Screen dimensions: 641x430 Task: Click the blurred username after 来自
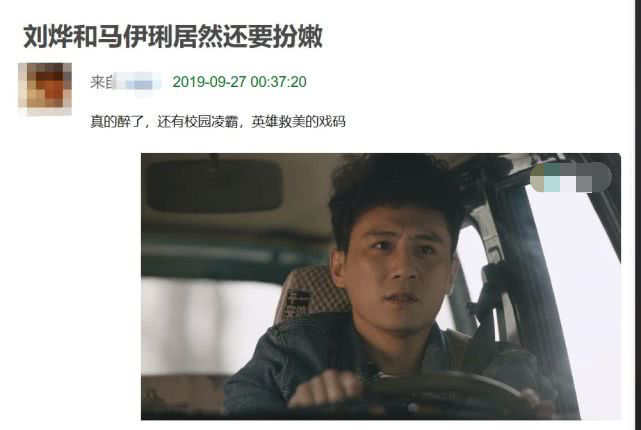(137, 82)
